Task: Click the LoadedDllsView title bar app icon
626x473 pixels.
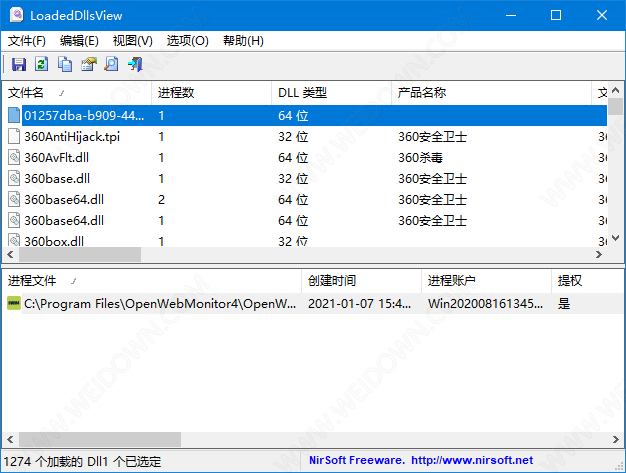Action: (x=16, y=15)
